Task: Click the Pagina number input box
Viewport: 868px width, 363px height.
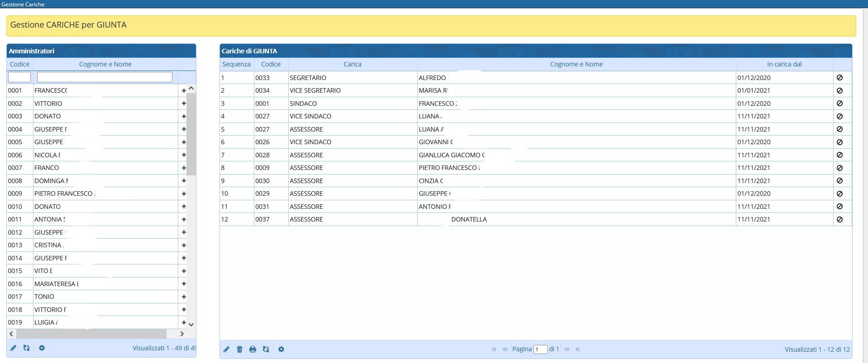Action: [x=540, y=349]
